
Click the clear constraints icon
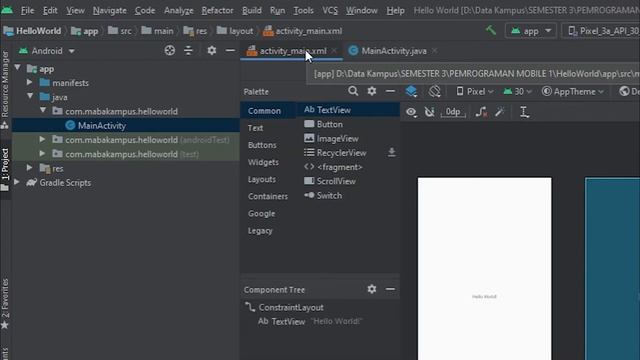tap(481, 112)
